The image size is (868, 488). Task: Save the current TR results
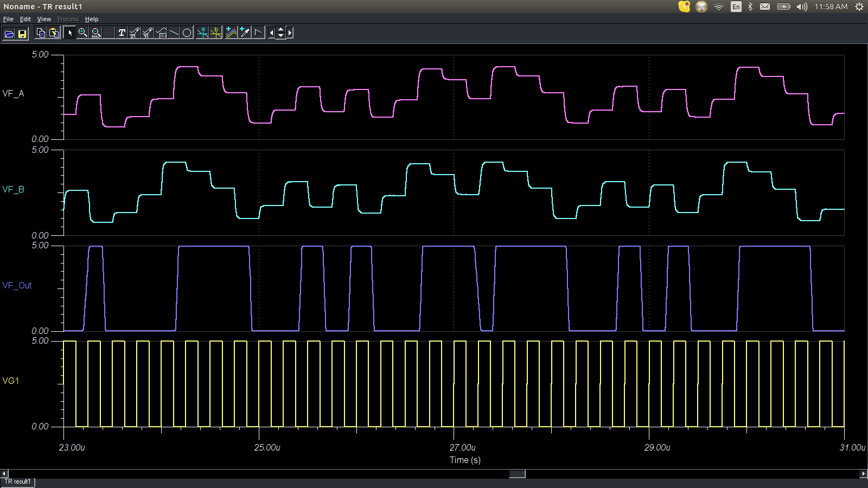[x=22, y=33]
